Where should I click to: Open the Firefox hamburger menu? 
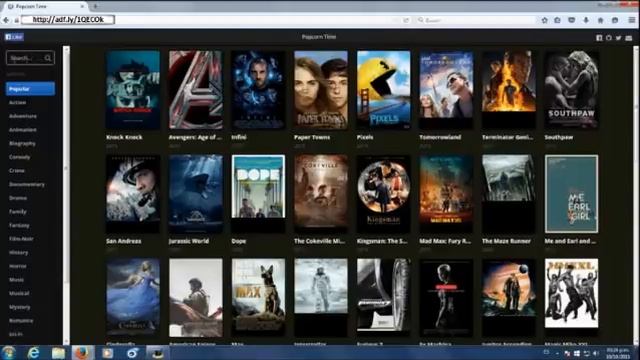click(x=632, y=20)
